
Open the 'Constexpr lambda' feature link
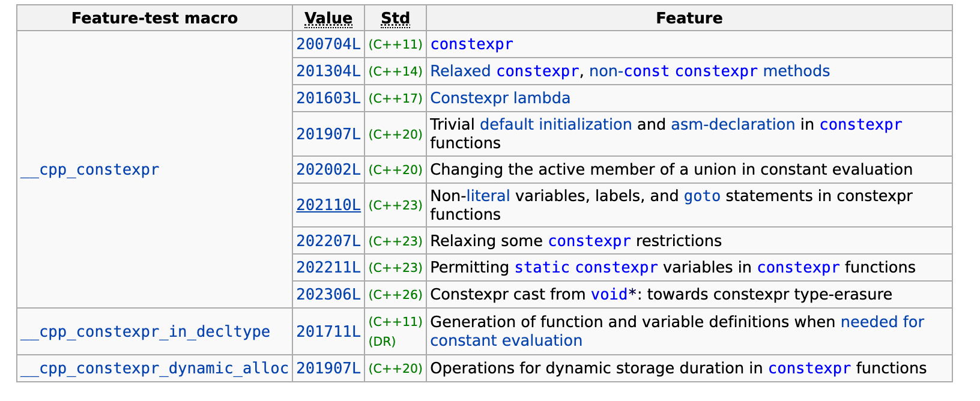pyautogui.click(x=500, y=98)
